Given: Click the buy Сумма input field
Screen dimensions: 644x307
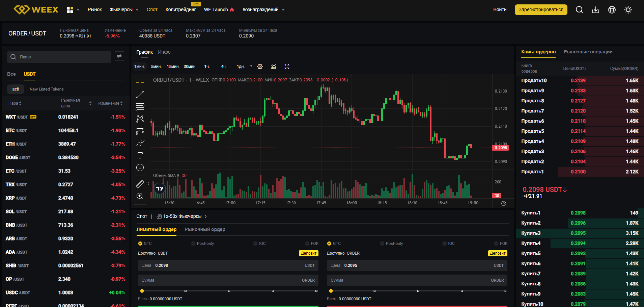Looking at the screenshot, I should (x=228, y=280).
